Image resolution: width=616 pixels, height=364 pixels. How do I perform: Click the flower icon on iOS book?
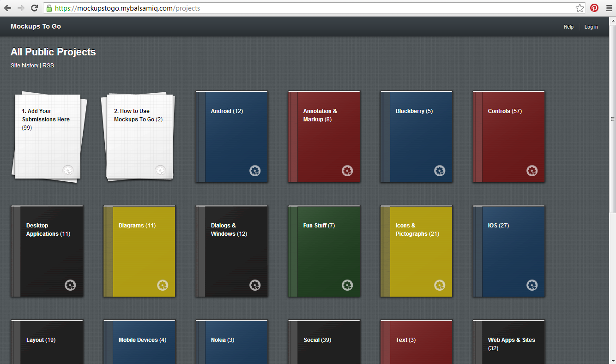point(532,285)
